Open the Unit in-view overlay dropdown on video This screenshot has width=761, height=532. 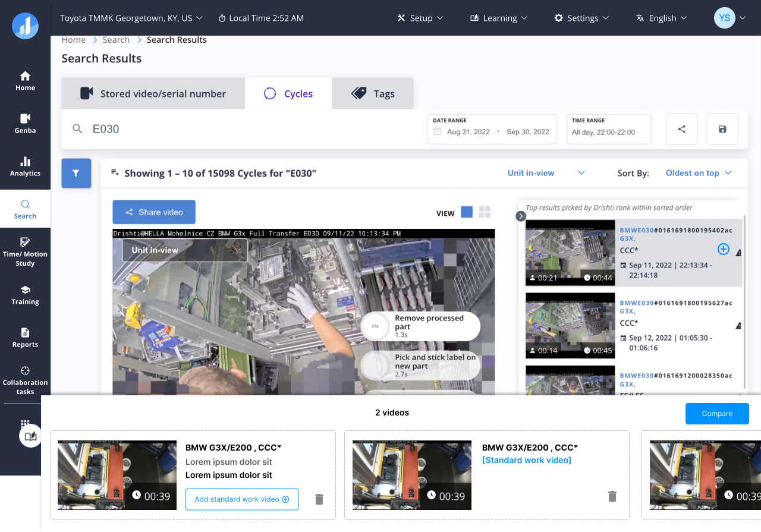click(x=185, y=250)
